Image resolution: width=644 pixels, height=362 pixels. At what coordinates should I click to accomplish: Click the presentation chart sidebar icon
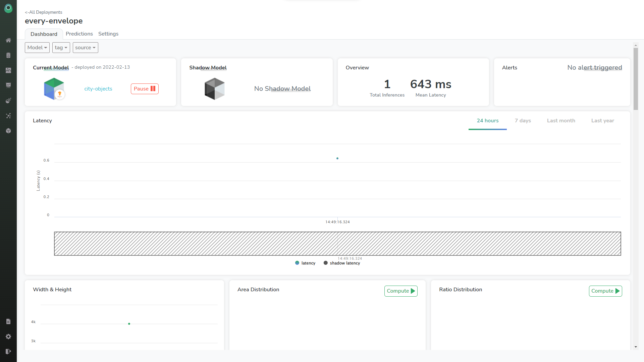pyautogui.click(x=8, y=85)
